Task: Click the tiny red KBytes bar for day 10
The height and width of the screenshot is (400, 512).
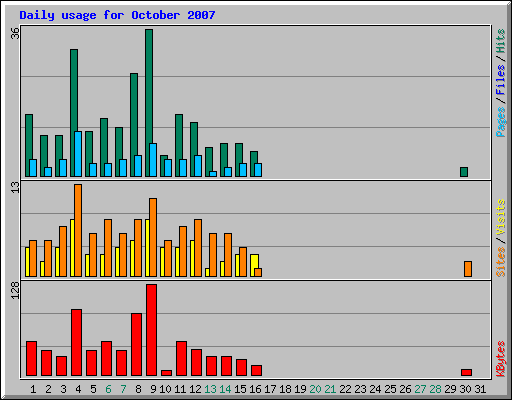Action: coord(166,373)
